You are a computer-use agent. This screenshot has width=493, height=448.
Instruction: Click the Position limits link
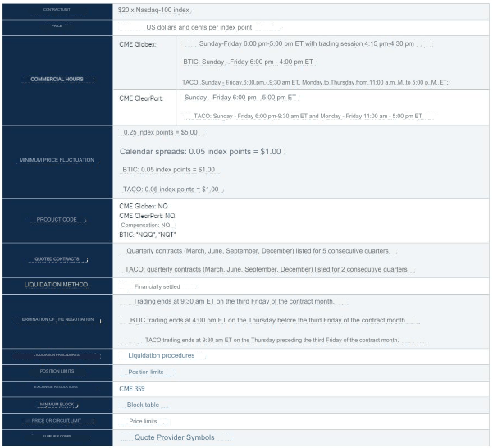pyautogui.click(x=145, y=372)
